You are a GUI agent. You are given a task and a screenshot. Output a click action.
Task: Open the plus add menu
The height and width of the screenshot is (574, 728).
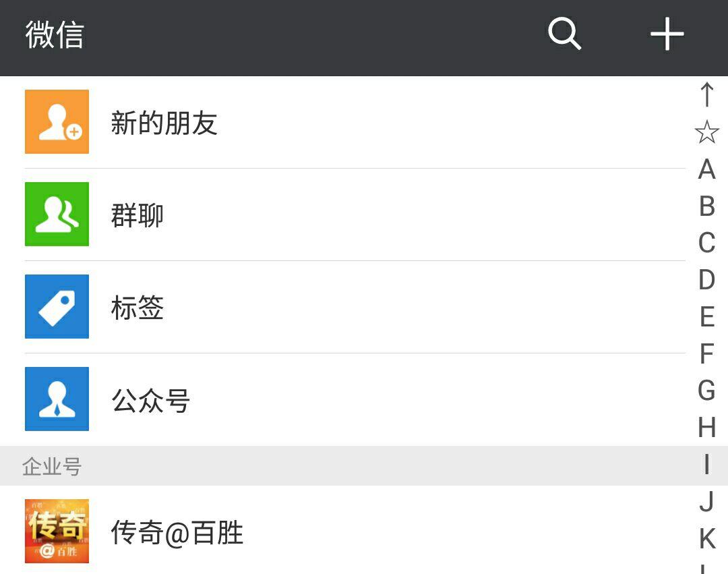(667, 34)
